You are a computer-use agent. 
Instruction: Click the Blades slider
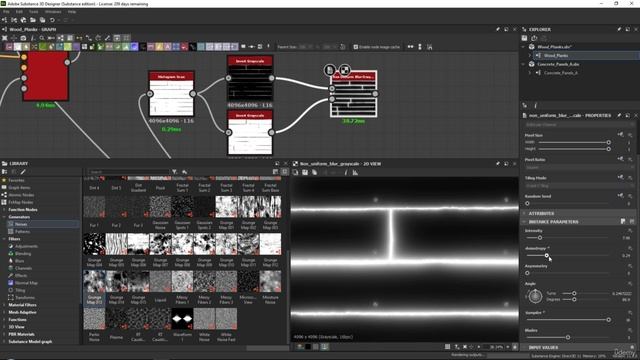click(567, 337)
